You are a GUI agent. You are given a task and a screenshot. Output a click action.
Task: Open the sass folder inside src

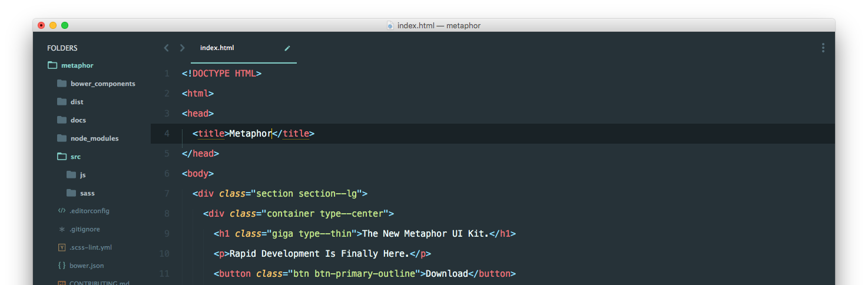point(87,193)
